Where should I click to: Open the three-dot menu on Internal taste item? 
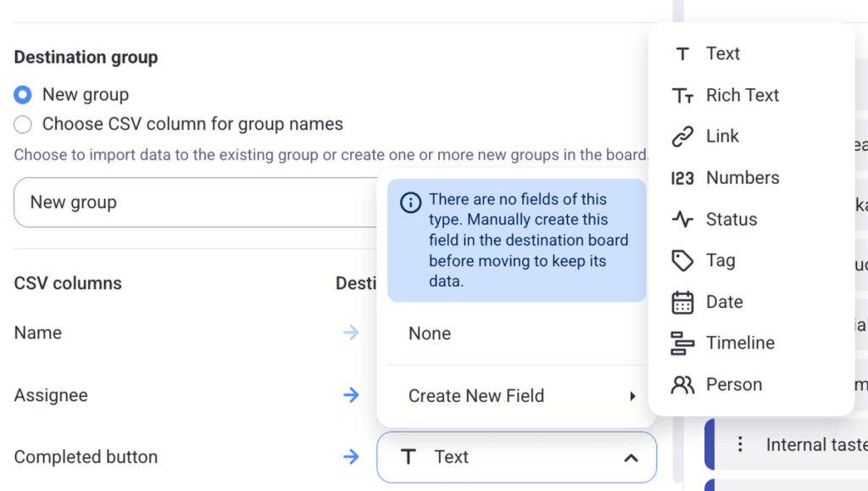pos(740,444)
